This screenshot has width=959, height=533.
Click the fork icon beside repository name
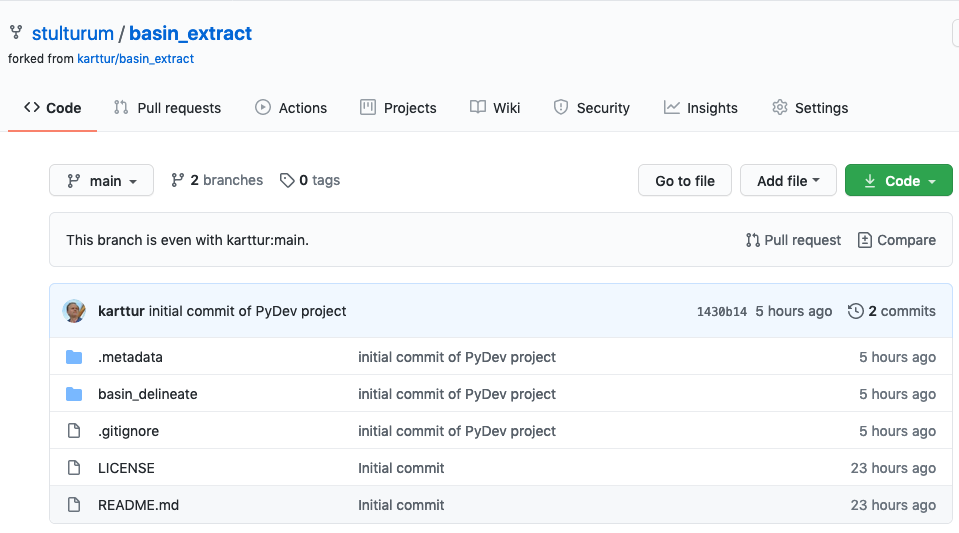pyautogui.click(x=16, y=33)
